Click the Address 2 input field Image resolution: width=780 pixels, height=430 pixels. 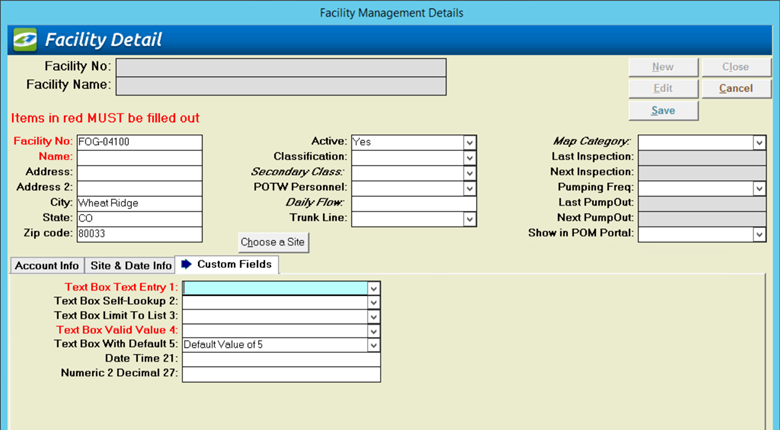pos(139,188)
